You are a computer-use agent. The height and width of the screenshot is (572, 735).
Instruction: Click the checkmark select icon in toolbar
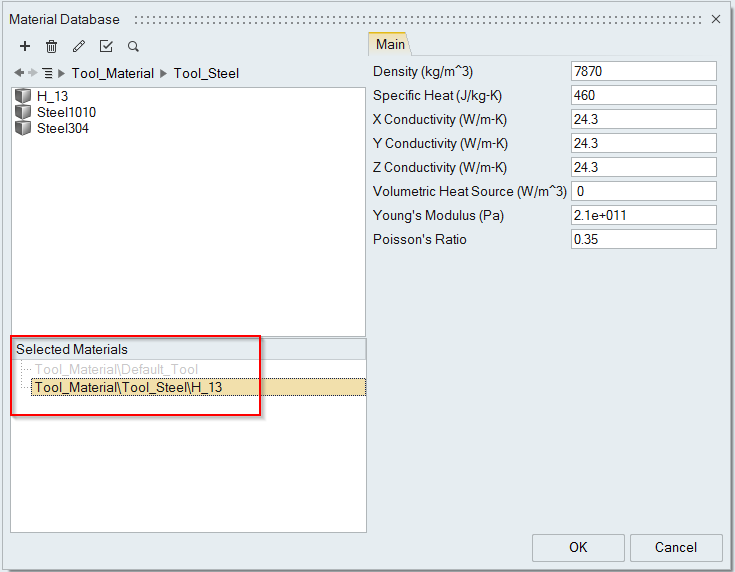[106, 46]
